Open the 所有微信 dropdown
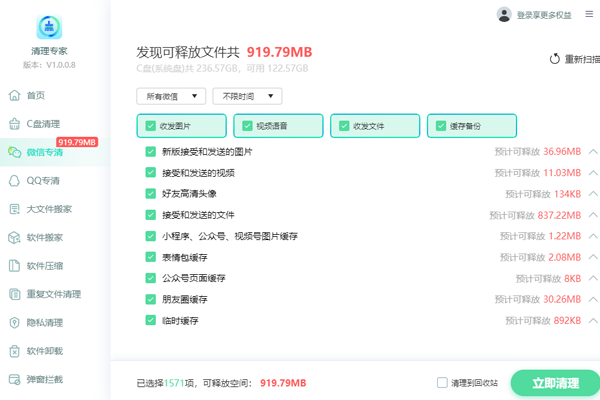Image resolution: width=600 pixels, height=400 pixels. (171, 96)
